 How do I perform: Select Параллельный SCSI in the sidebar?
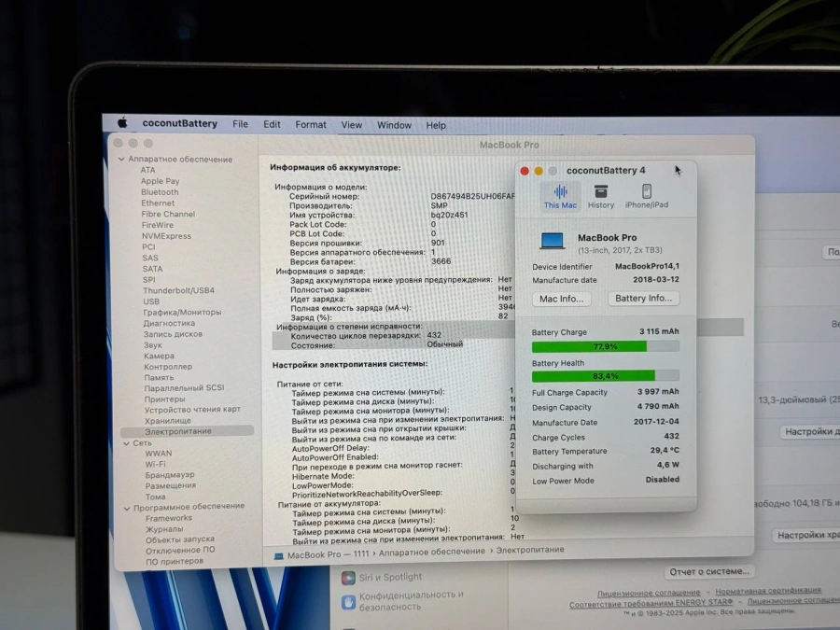(x=184, y=388)
